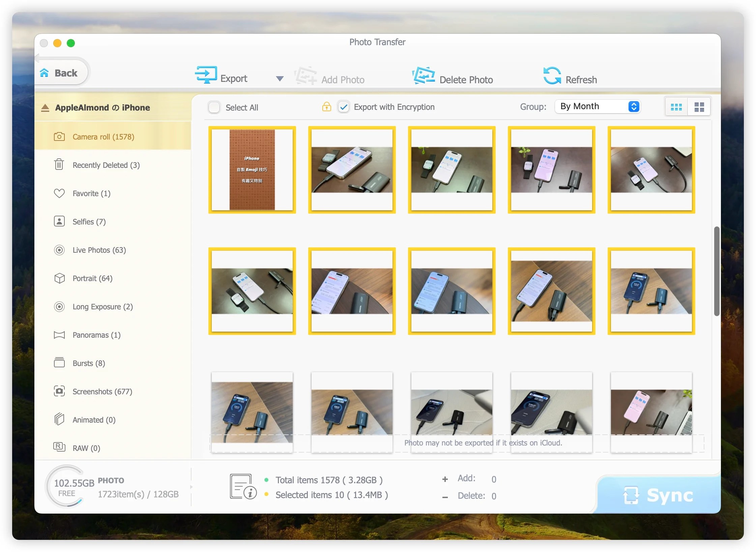Check the Select All checkbox

coord(214,107)
